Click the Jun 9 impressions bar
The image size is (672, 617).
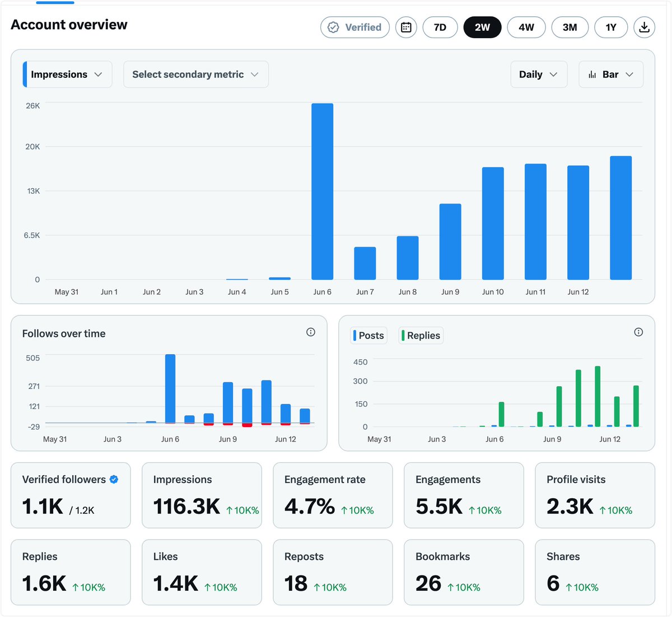450,242
